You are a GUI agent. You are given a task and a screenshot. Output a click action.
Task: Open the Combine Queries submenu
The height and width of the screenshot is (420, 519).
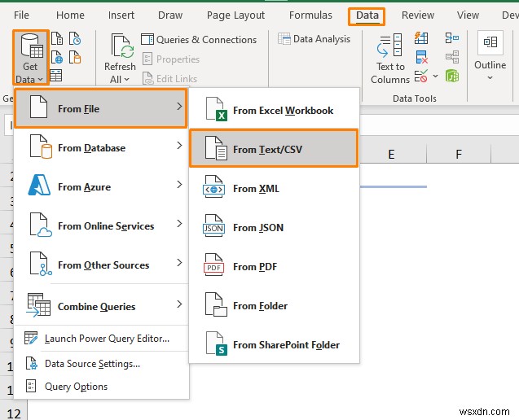(x=101, y=306)
